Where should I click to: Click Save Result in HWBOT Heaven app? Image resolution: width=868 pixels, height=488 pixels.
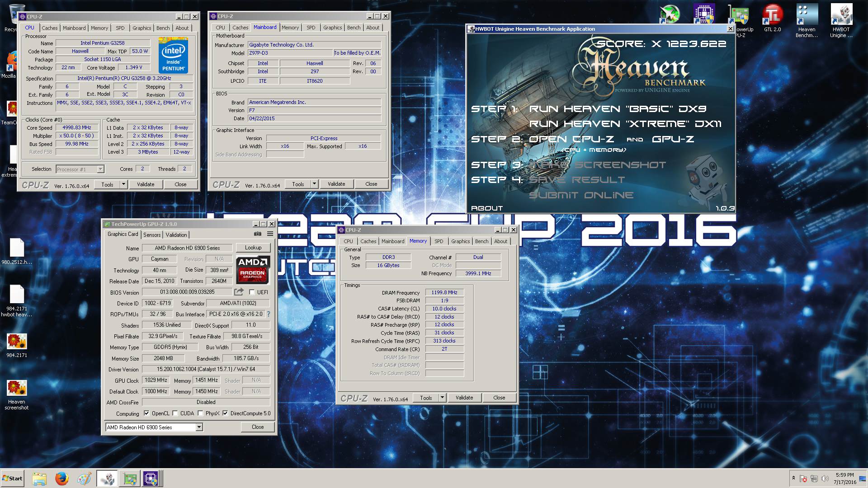tap(577, 180)
